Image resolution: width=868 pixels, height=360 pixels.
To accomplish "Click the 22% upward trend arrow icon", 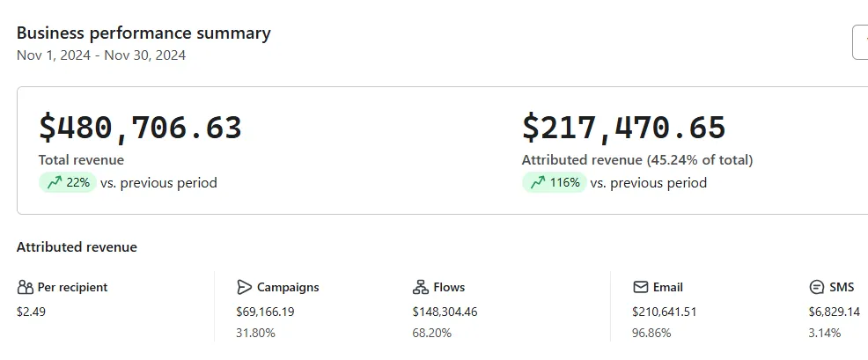I will click(54, 183).
